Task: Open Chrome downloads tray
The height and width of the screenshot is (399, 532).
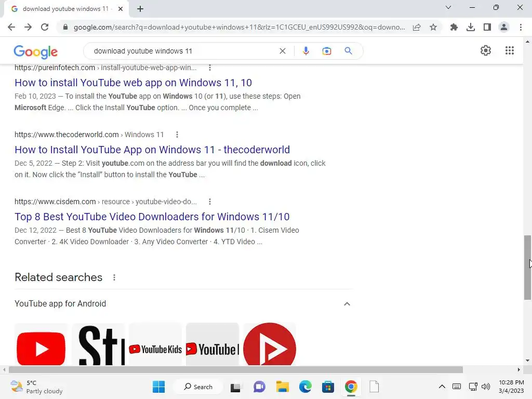Action: [471, 27]
